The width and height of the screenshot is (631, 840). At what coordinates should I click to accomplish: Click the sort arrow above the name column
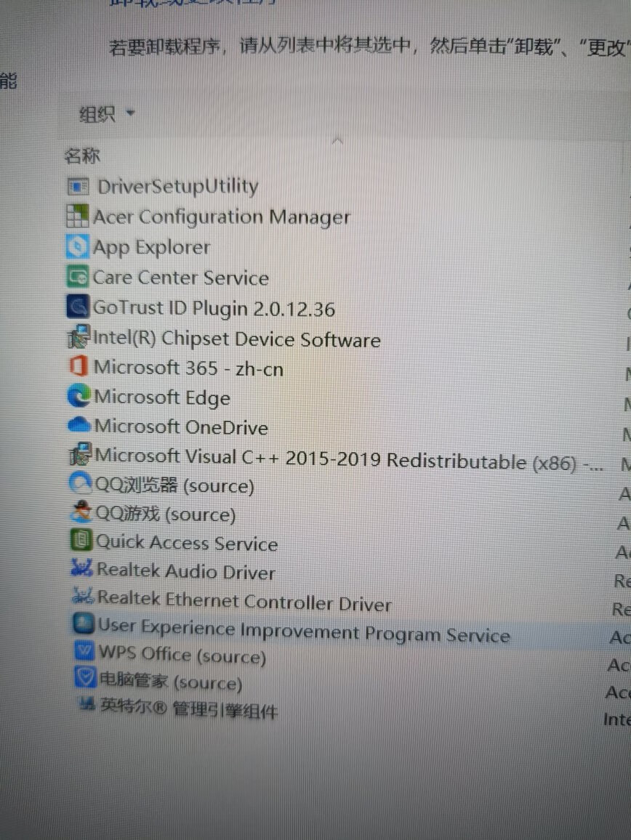pos(337,141)
